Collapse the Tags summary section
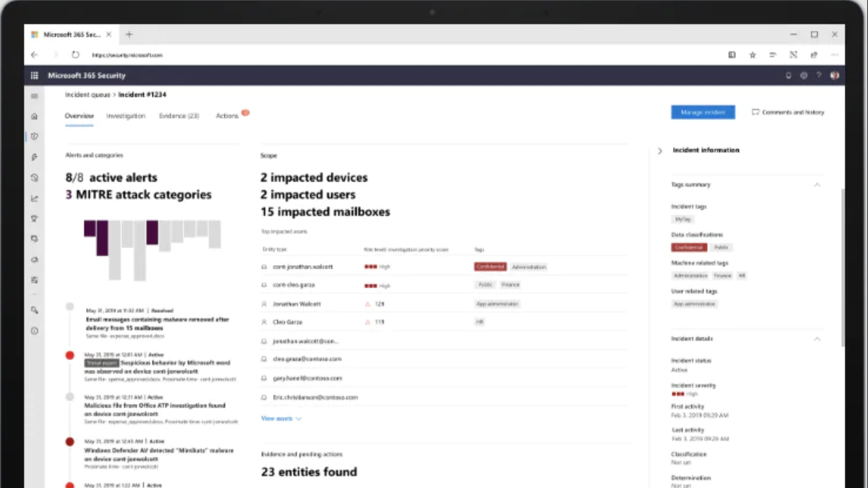868x488 pixels. pos(817,185)
